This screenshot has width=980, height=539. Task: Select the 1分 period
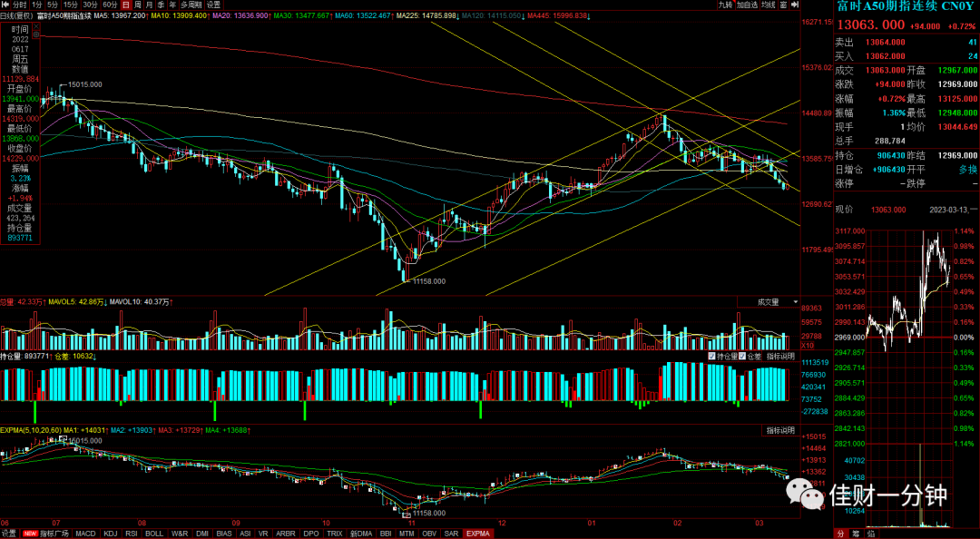click(37, 5)
